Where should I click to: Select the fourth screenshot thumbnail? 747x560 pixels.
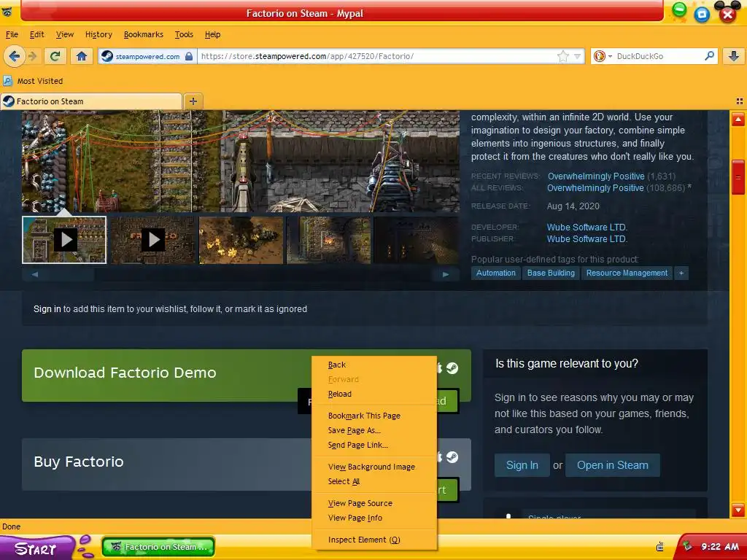[x=329, y=239]
